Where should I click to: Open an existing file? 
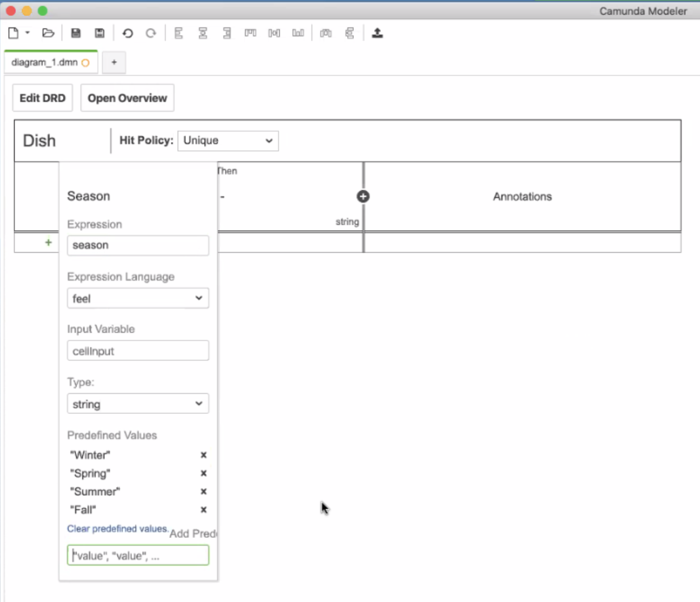pos(48,33)
